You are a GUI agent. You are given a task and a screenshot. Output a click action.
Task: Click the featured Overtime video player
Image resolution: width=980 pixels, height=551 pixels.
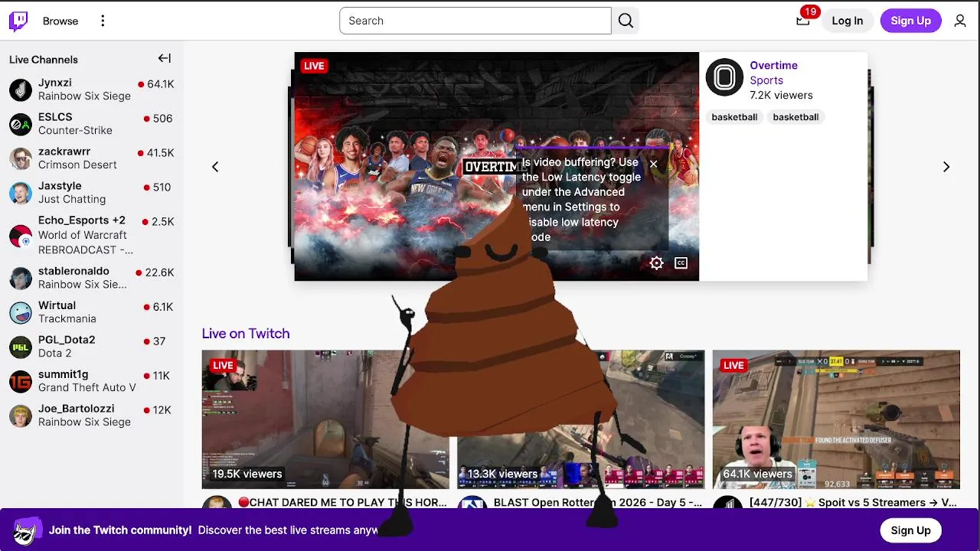tap(496, 166)
